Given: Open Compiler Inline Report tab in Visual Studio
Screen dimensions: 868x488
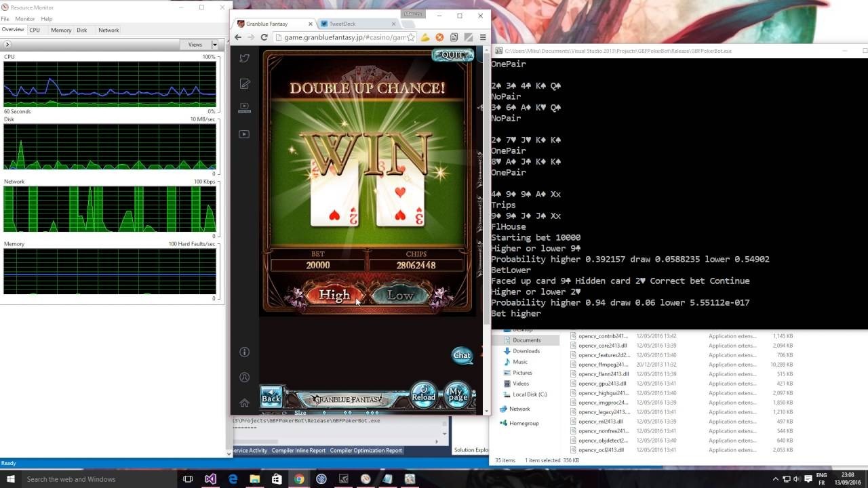Looking at the screenshot, I should pyautogui.click(x=298, y=451).
